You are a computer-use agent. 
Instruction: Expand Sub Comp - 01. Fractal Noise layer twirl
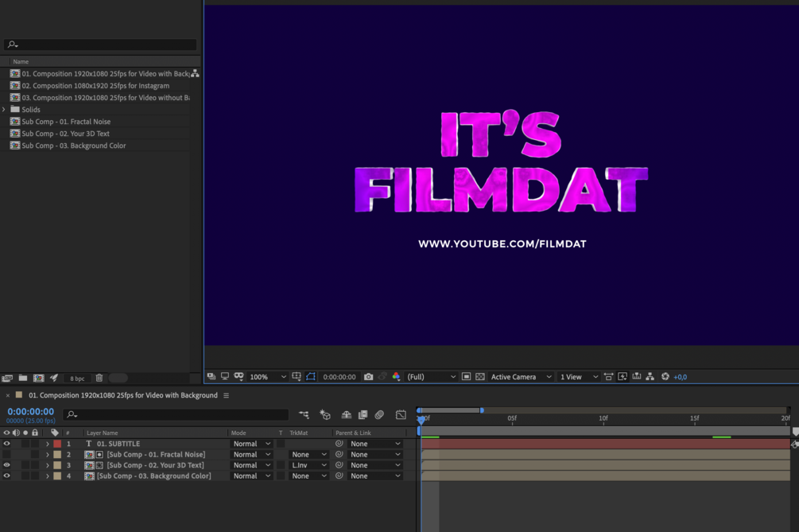(x=48, y=455)
